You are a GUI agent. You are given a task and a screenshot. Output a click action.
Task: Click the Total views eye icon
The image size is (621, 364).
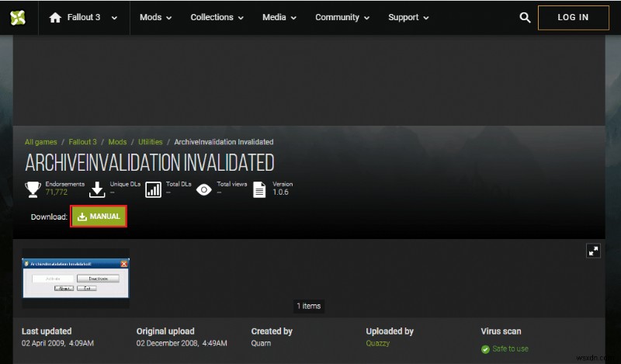(x=204, y=189)
